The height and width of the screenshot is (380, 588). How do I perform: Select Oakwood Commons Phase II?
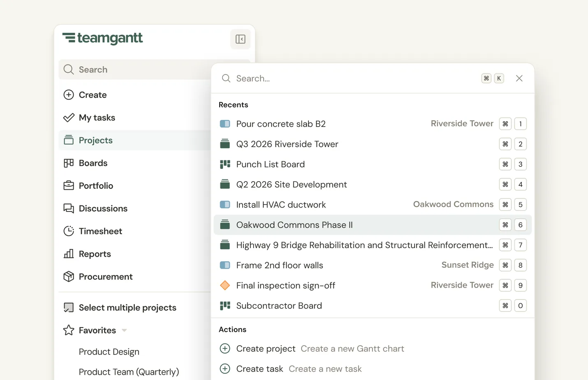[373, 225]
